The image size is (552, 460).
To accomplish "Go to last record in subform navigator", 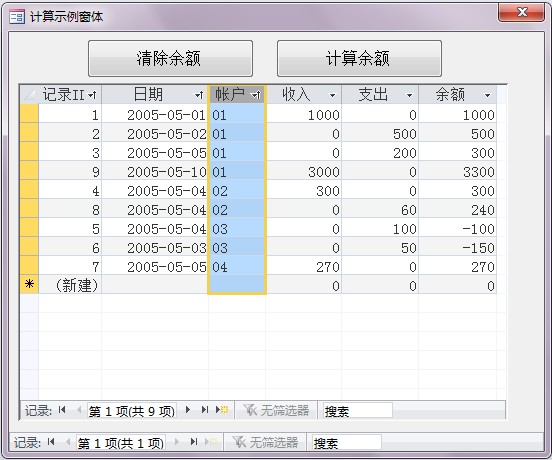I will click(205, 410).
